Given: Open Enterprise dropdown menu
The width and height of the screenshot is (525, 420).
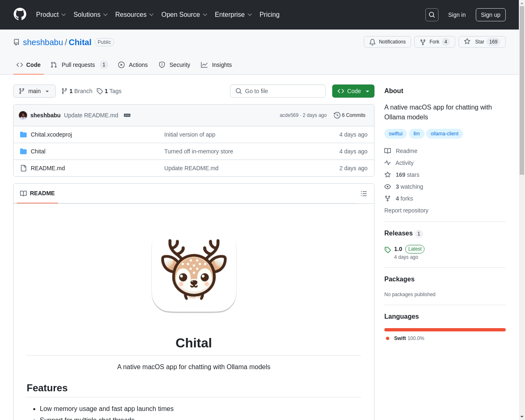Looking at the screenshot, I should point(233,15).
